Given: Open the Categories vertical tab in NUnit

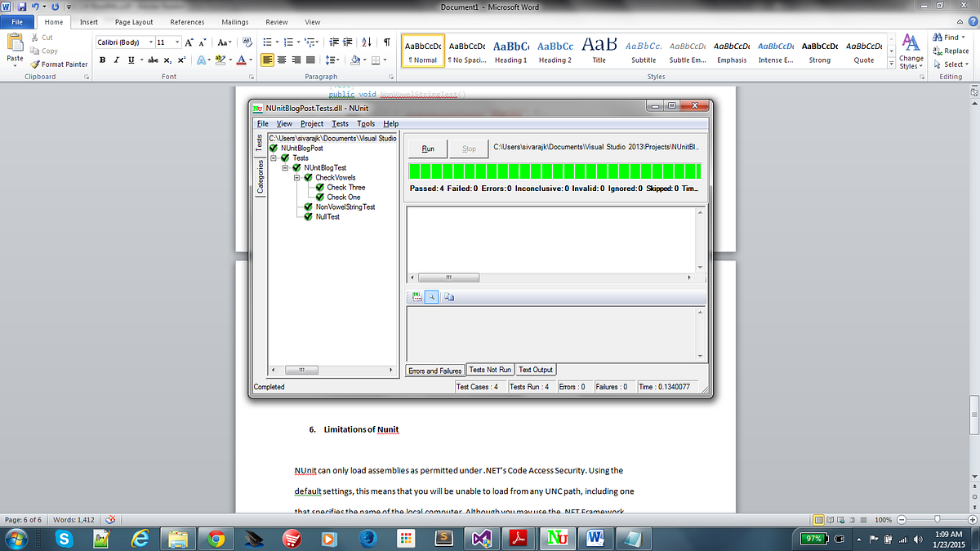Looking at the screenshot, I should (x=260, y=176).
